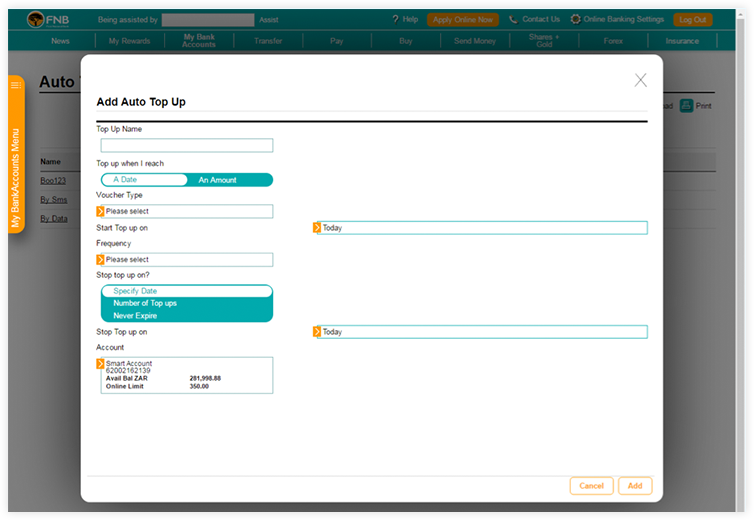This screenshot has width=754, height=520.
Task: Open the Frequency dropdown
Action: pos(186,260)
